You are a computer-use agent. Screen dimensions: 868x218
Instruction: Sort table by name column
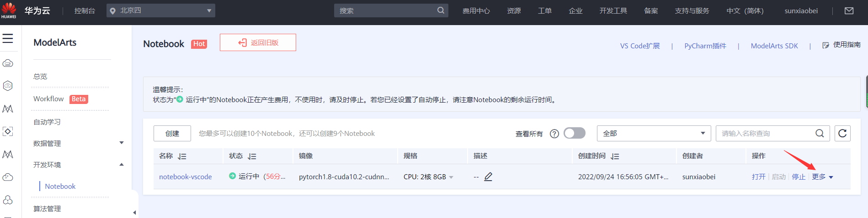182,156
